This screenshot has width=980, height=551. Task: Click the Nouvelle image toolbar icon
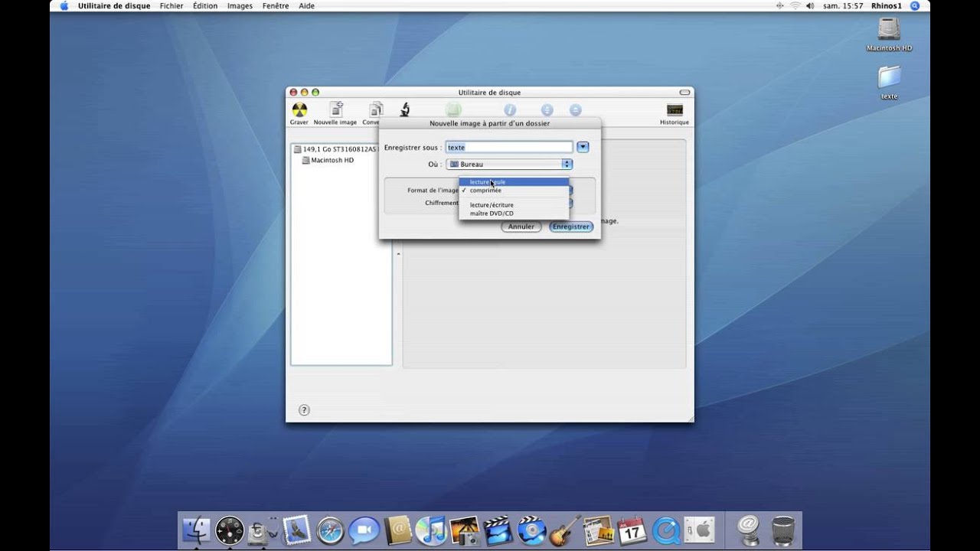[x=335, y=110]
